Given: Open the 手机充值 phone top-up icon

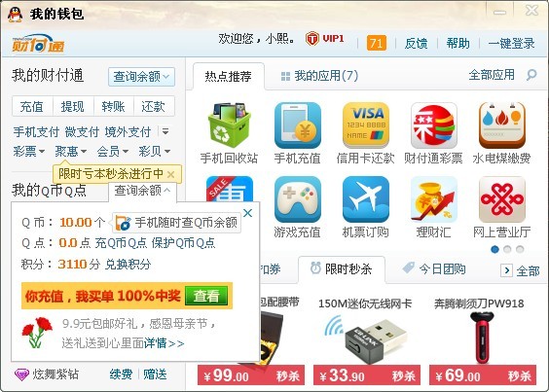Looking at the screenshot, I should (298, 125).
